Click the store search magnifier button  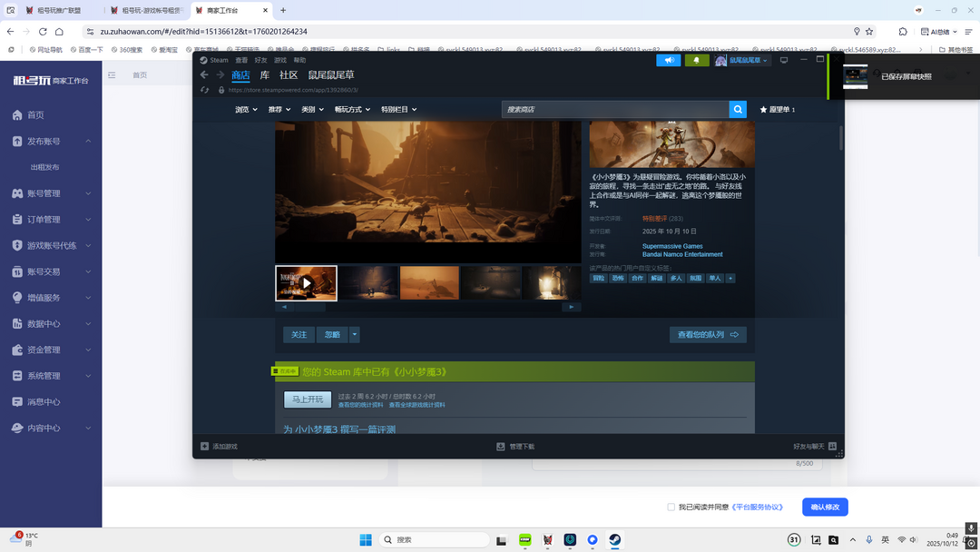point(738,109)
